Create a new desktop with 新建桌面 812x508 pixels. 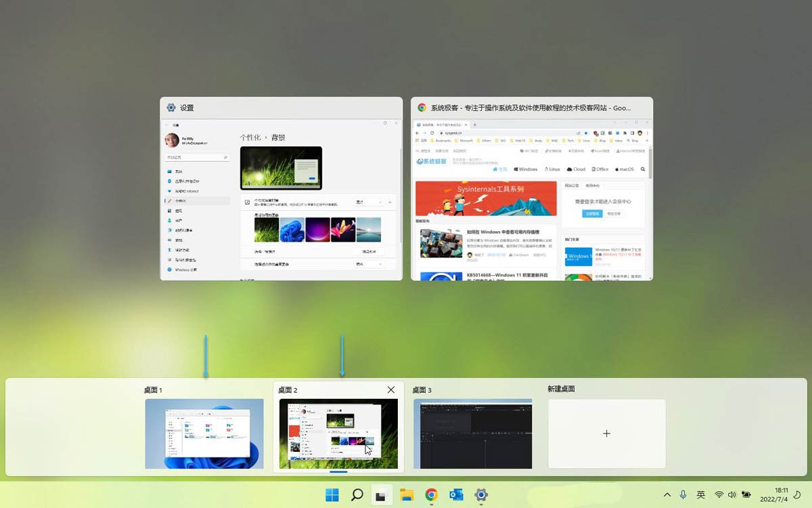point(606,433)
